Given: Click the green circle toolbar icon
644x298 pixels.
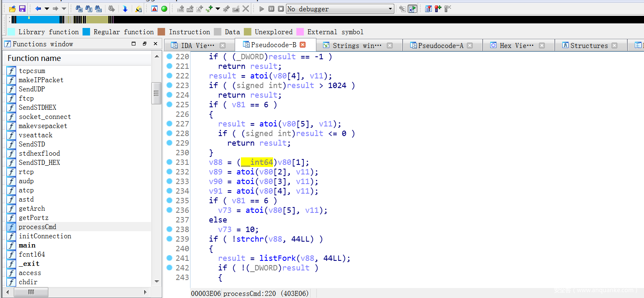Looking at the screenshot, I should pos(164,9).
